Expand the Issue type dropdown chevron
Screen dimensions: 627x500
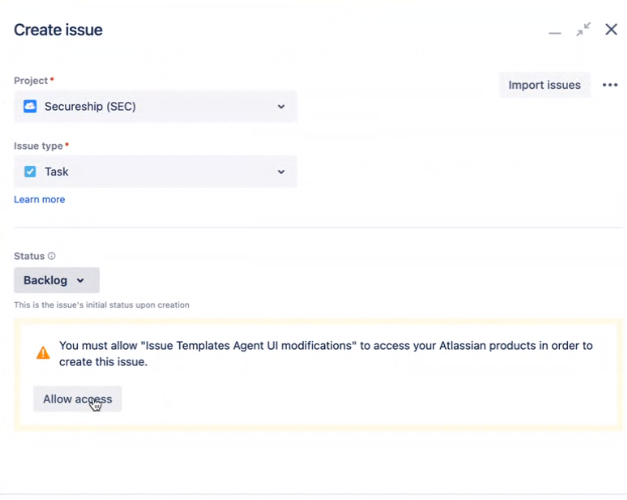click(x=281, y=172)
